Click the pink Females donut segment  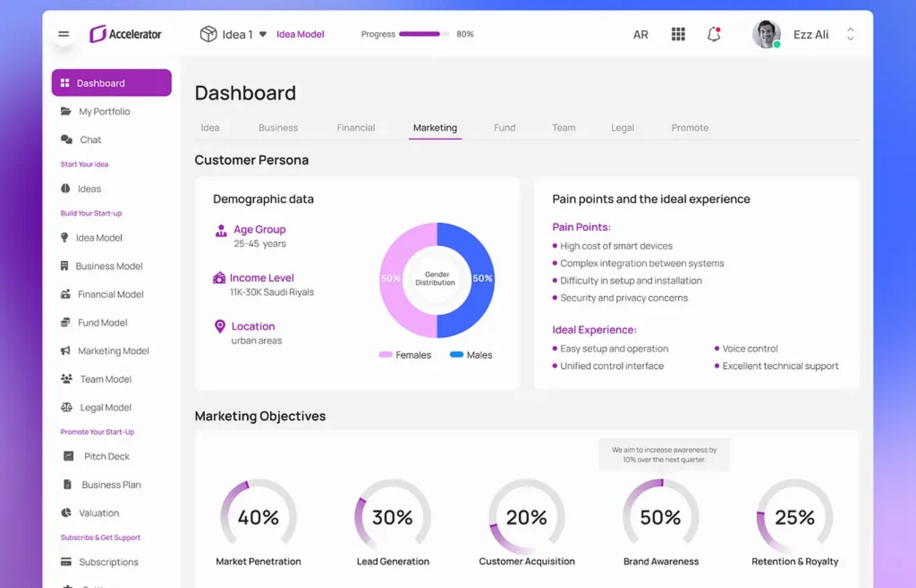391,279
